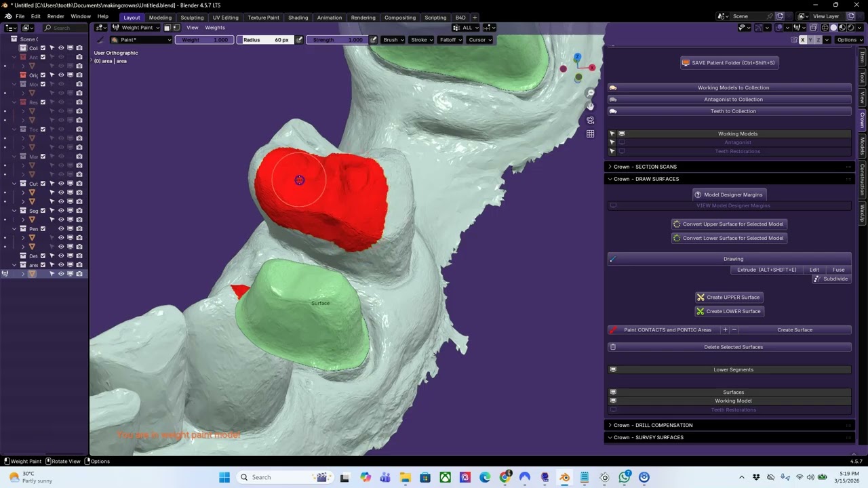Toggle Z symmetry axis button
868x488 pixels.
tap(818, 40)
